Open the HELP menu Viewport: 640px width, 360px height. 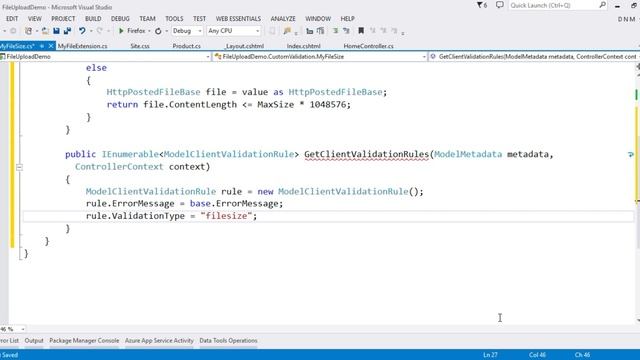point(347,19)
